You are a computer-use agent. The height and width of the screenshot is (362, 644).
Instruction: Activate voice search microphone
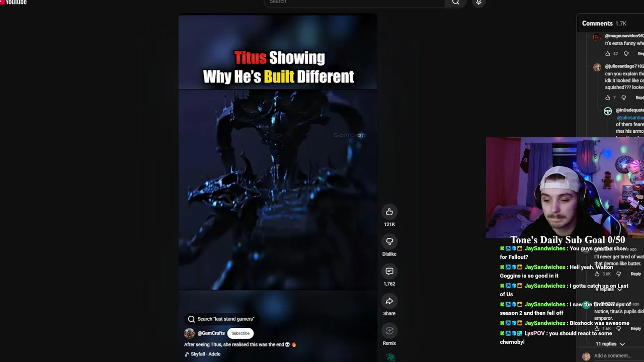point(478,3)
